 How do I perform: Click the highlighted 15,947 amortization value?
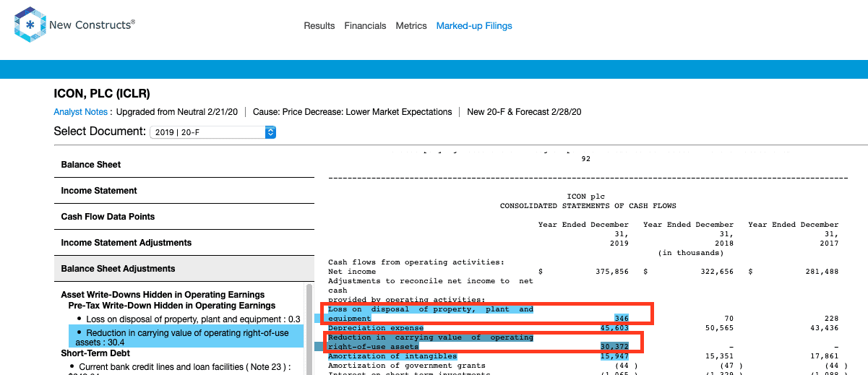[x=614, y=356]
